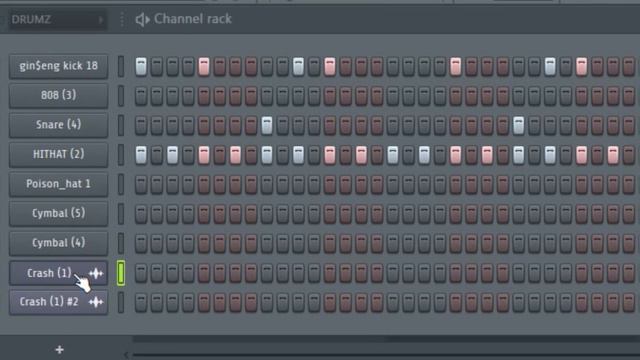Open the Poison_hat 1 channel
This screenshot has height=360, width=640.
(58, 184)
